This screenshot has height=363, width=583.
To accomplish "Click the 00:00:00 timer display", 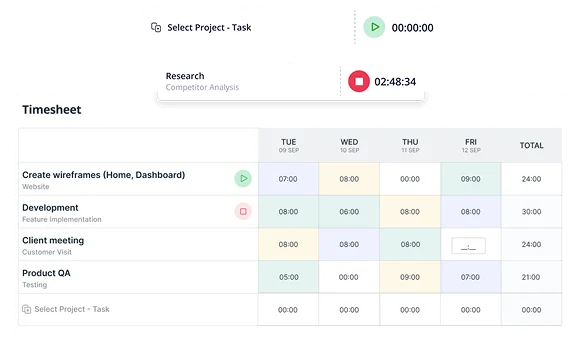I will pyautogui.click(x=412, y=28).
